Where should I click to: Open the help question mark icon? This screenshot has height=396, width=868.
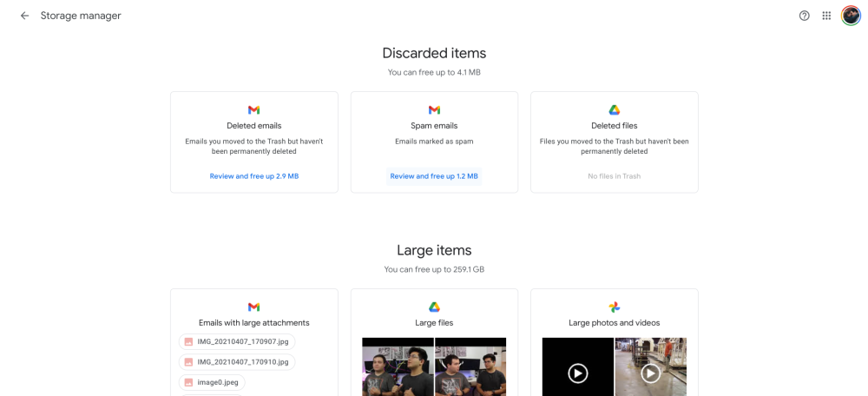coord(804,16)
